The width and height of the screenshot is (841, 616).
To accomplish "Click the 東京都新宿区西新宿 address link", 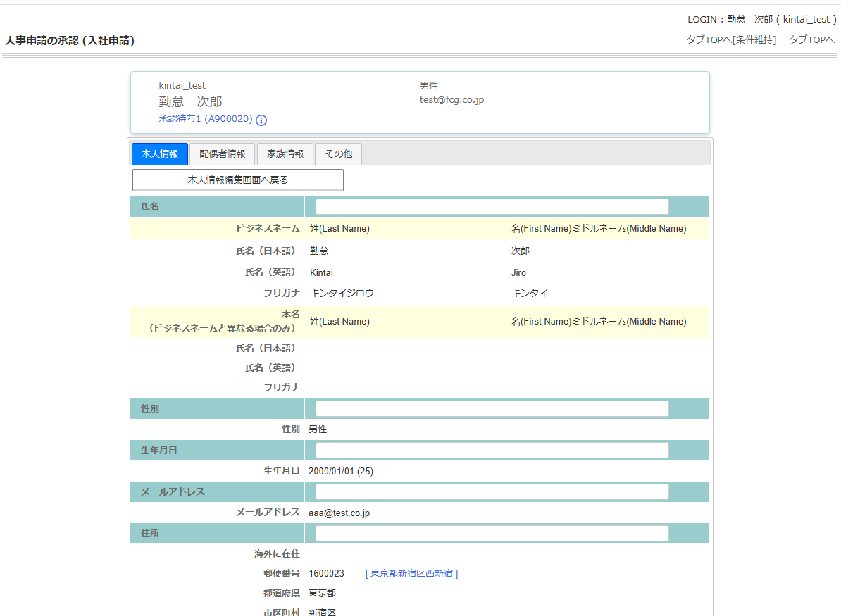I will point(412,574).
